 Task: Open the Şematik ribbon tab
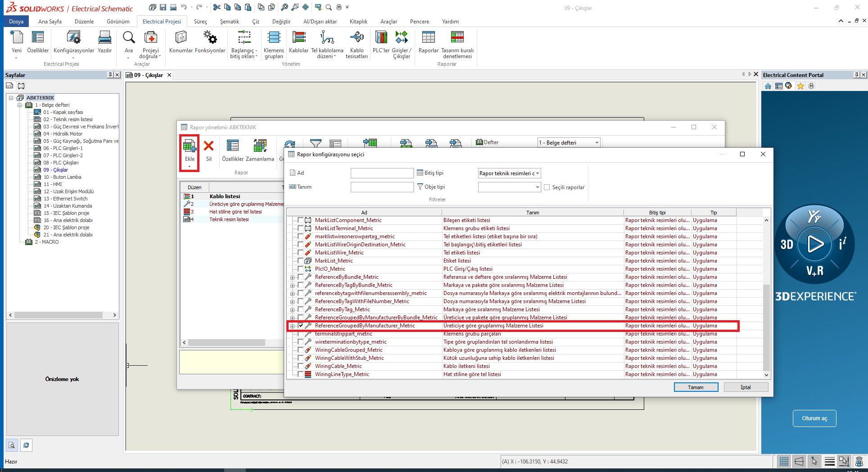click(229, 22)
